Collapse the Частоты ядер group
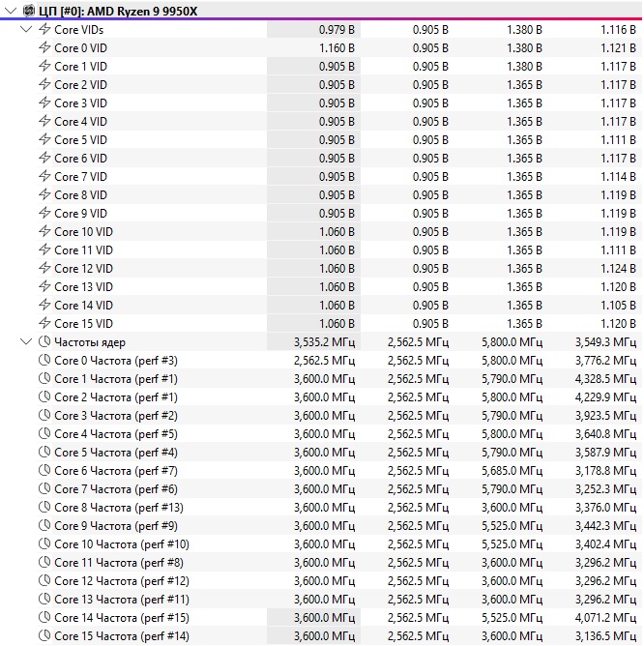Image resolution: width=644 pixels, height=646 pixels. point(26,341)
